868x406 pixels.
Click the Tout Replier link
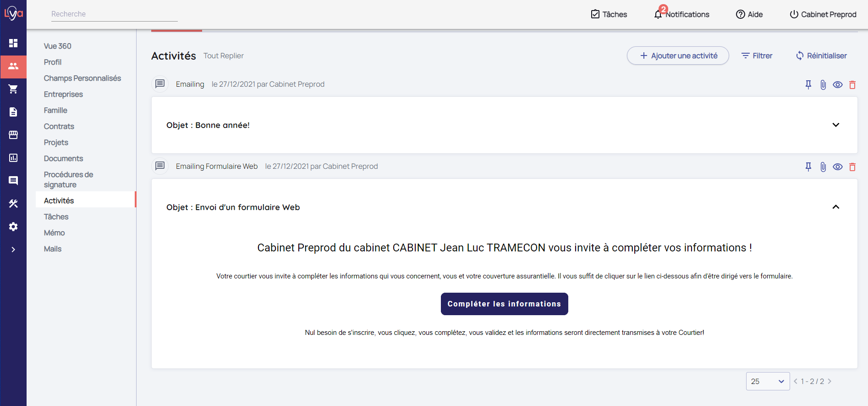tap(224, 56)
